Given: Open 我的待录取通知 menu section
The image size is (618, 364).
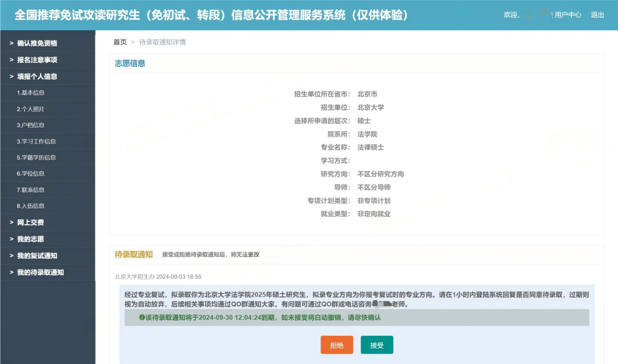Looking at the screenshot, I should 41,272.
